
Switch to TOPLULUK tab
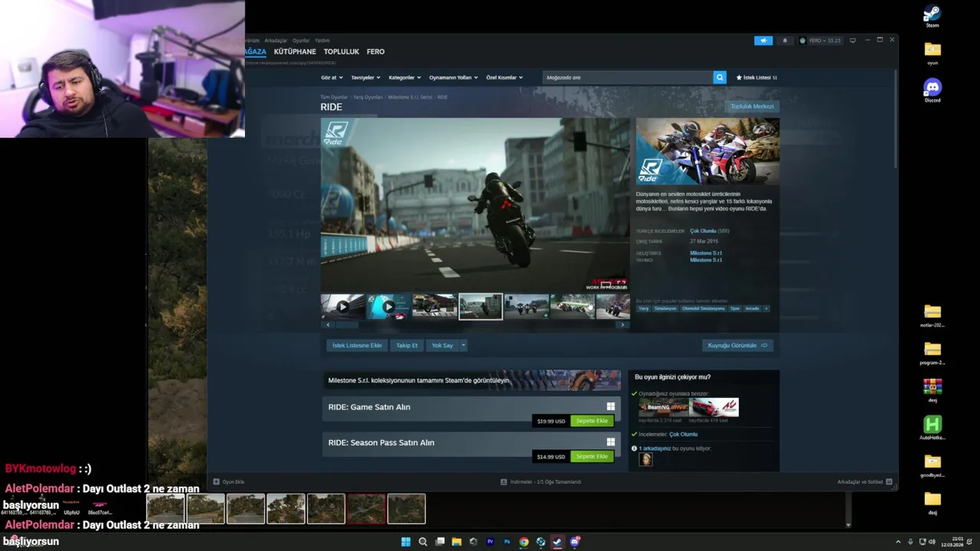[341, 51]
